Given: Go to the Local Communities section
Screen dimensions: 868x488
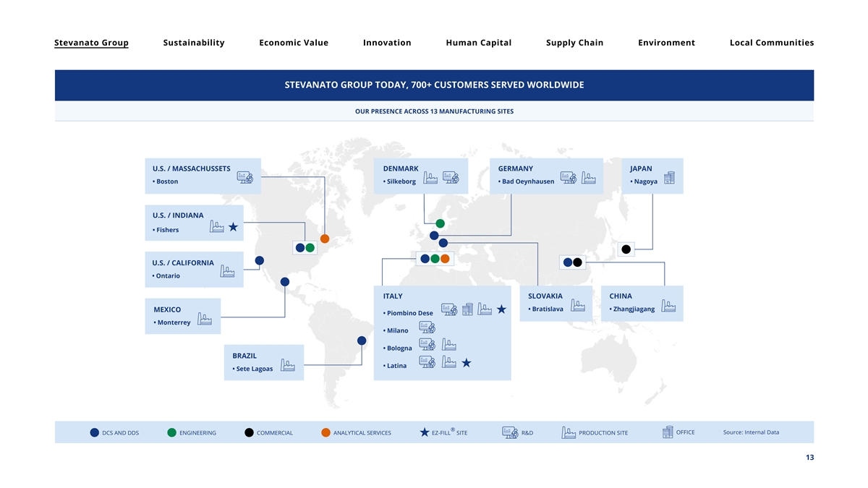Looking at the screenshot, I should [x=771, y=43].
